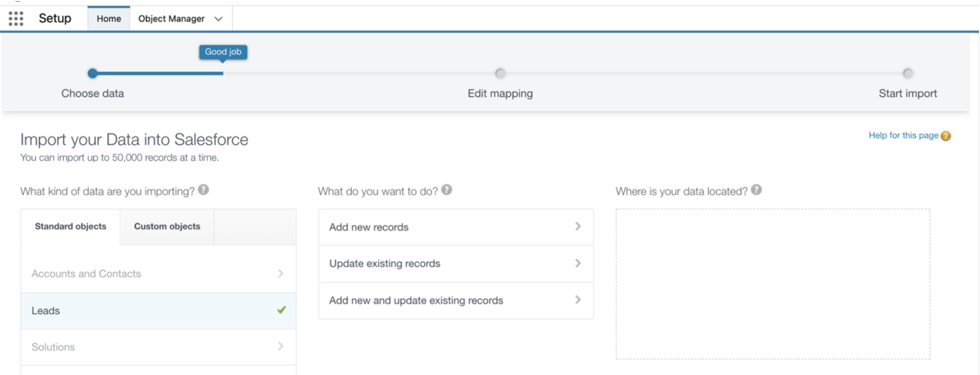This screenshot has width=980, height=375.
Task: Choose 'Update existing records' option
Action: tap(456, 263)
